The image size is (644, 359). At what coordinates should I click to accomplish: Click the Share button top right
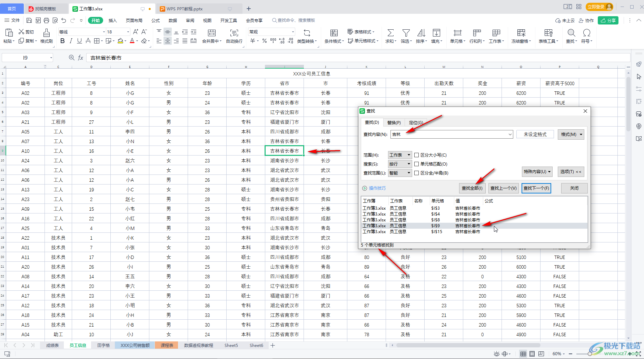click(608, 20)
